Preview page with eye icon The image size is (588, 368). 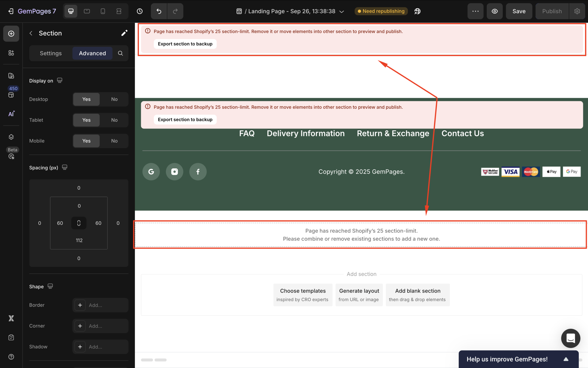point(494,11)
